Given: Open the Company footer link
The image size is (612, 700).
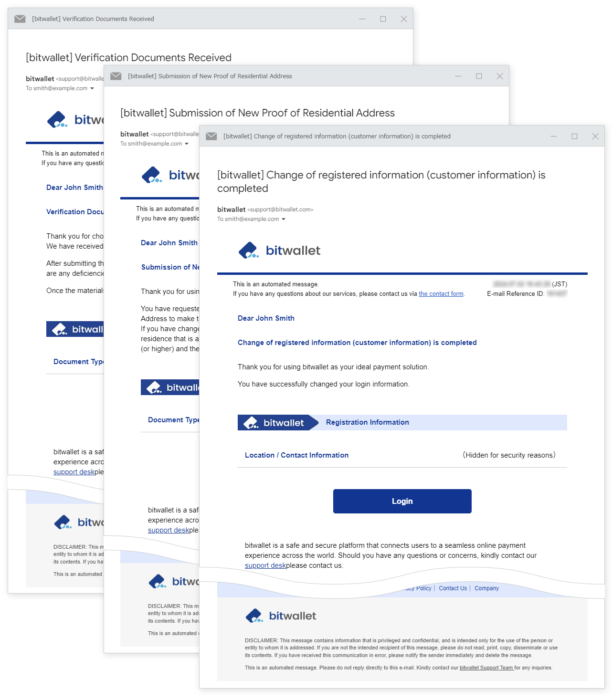Looking at the screenshot, I should 486,588.
